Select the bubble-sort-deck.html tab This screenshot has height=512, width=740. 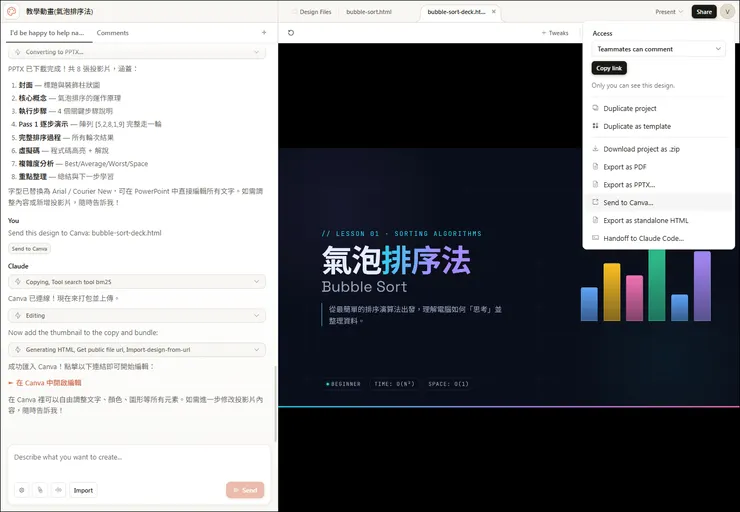(456, 12)
